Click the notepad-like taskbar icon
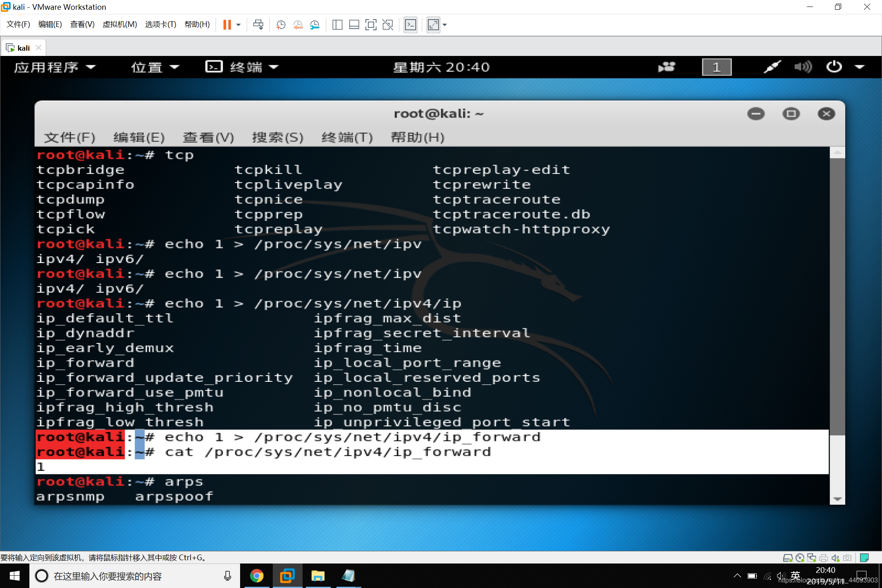Image resolution: width=882 pixels, height=588 pixels. (348, 576)
